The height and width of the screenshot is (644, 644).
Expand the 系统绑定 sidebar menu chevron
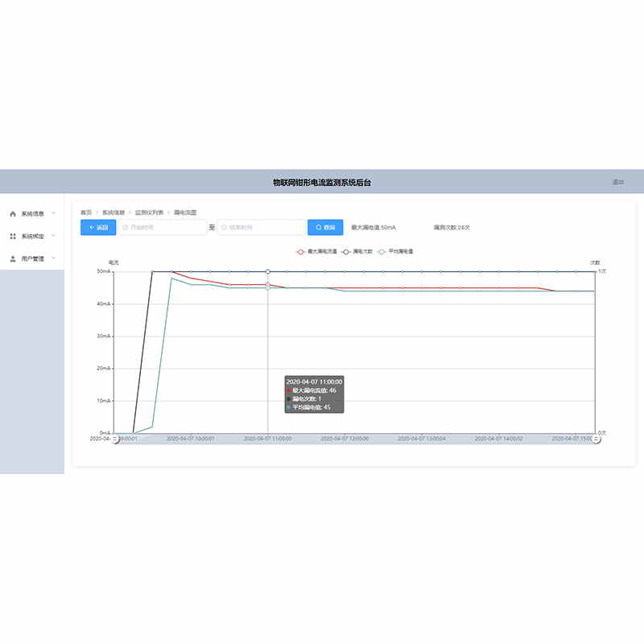click(53, 236)
